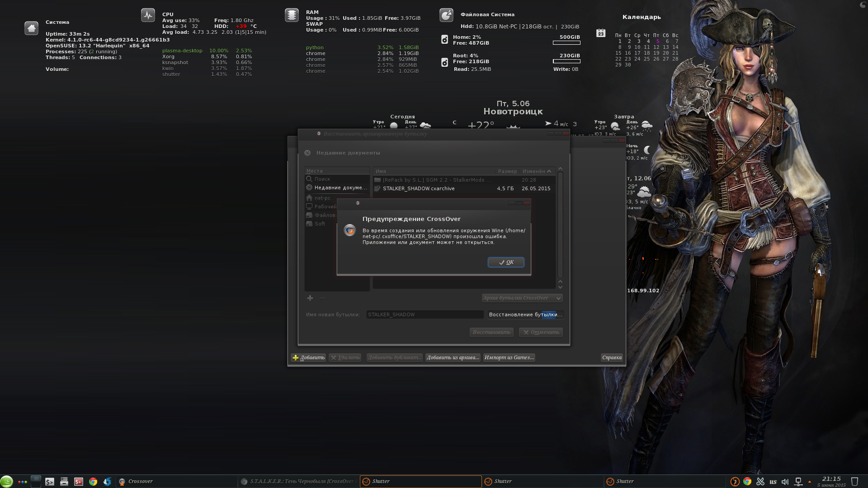Launch the dark terminal from taskbar
This screenshot has width=868, height=488.
(x=50, y=482)
